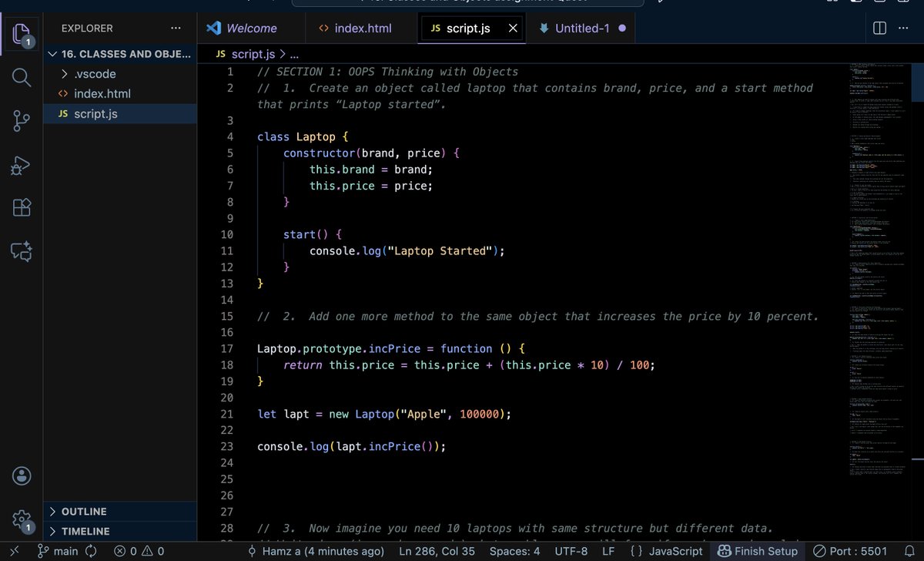
Task: Click line number 23 in the gutter
Action: click(226, 446)
